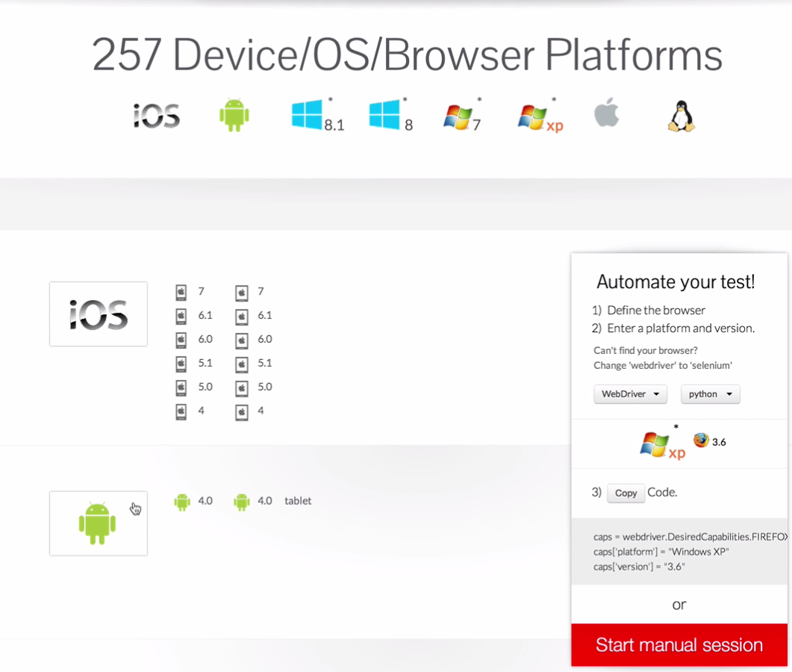Screen dimensions: 792x672
Task: Select the gray Apple Mac icon
Action: click(x=607, y=112)
